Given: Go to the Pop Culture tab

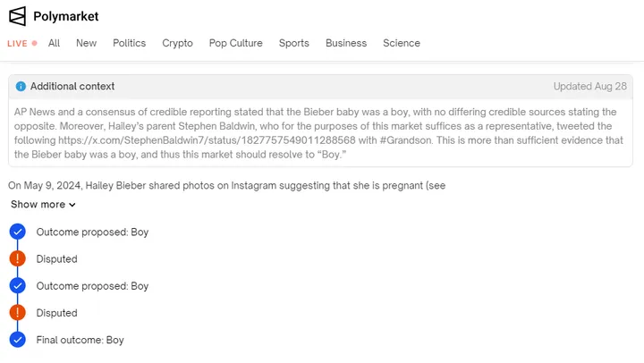Looking at the screenshot, I should [235, 43].
